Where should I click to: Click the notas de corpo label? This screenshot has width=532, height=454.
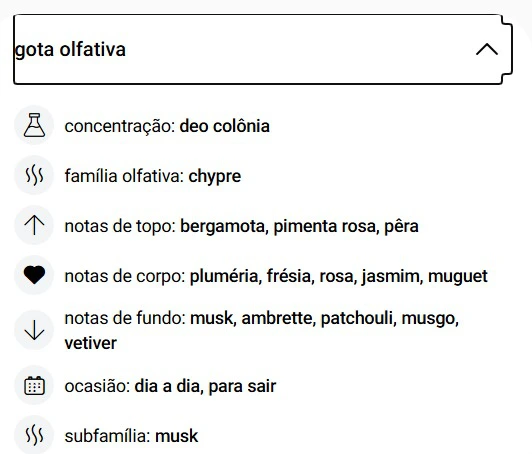coord(125,277)
